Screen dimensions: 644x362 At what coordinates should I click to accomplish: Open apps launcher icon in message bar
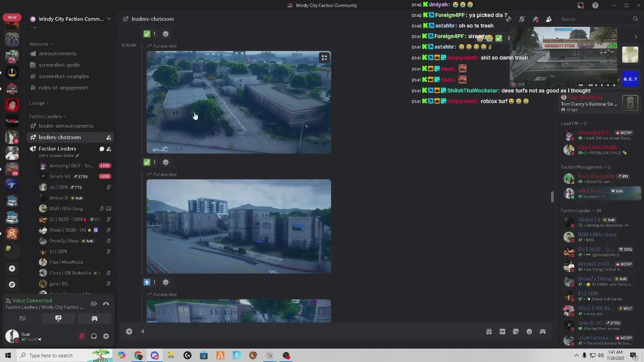click(x=542, y=331)
